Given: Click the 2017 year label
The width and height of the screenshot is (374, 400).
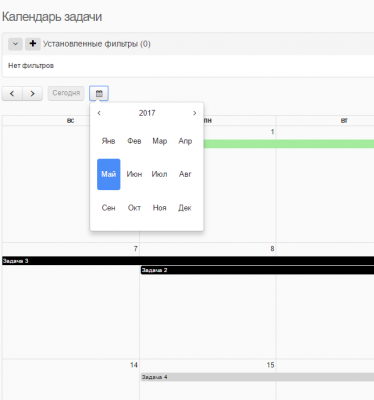Looking at the screenshot, I should click(147, 113).
